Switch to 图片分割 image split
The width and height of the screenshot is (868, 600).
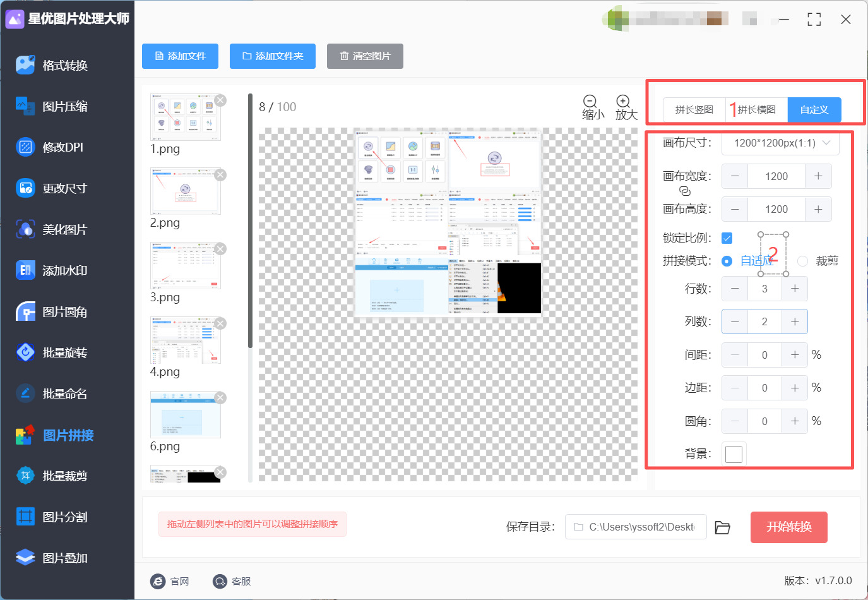(x=52, y=517)
